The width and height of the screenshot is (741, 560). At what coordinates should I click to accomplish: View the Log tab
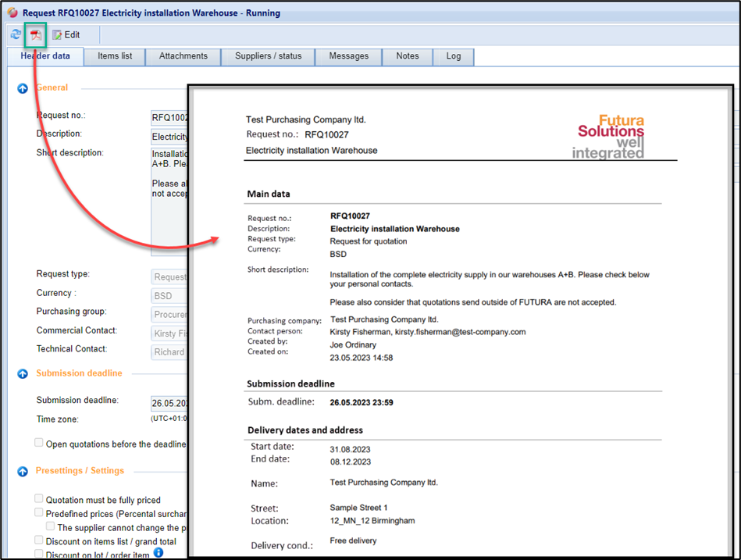pos(454,56)
